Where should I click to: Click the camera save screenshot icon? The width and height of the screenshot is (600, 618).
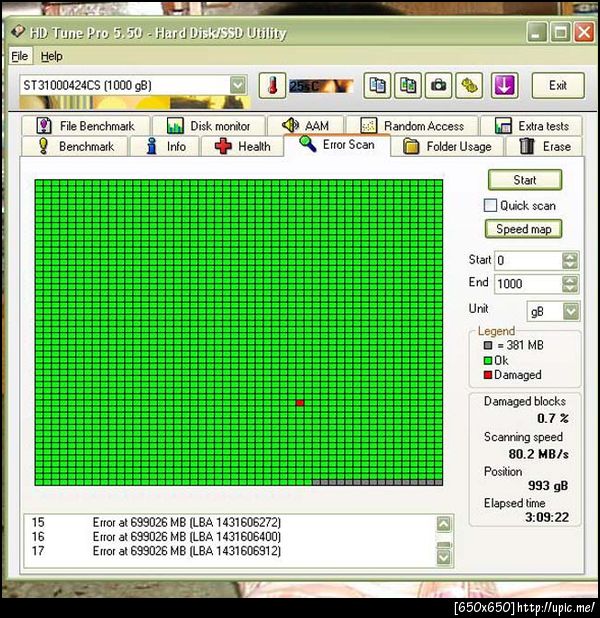(438, 85)
